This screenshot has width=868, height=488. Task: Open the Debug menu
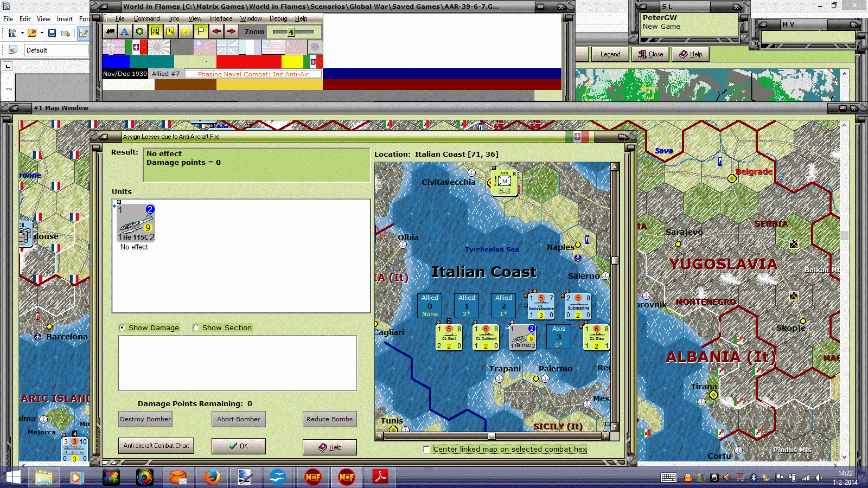coord(278,18)
